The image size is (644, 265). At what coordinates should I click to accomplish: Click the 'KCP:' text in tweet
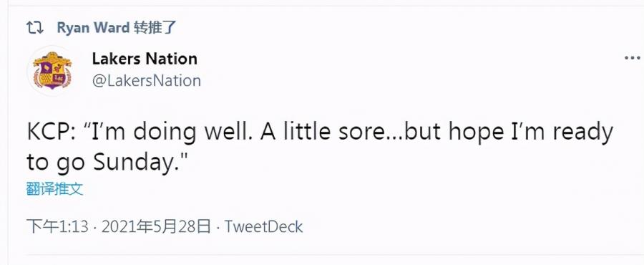click(51, 132)
